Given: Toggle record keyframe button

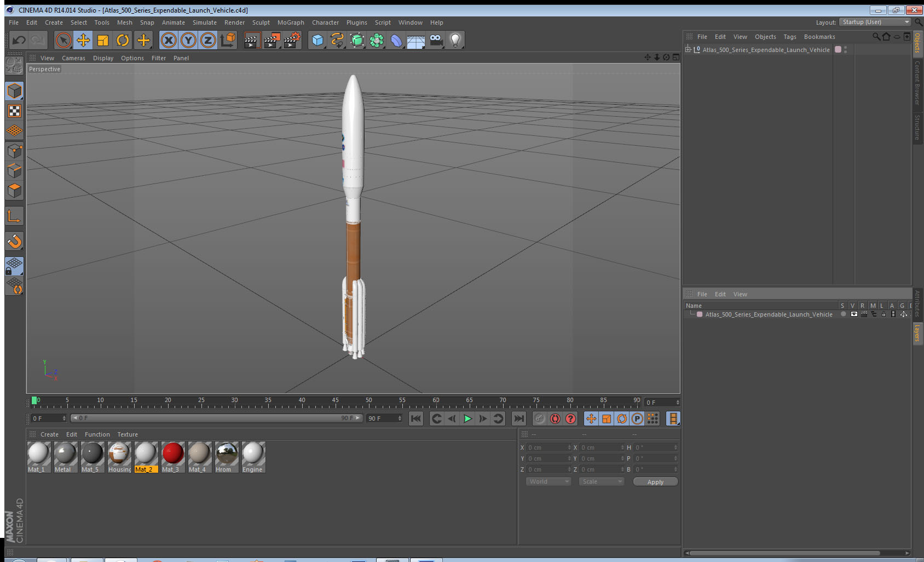Looking at the screenshot, I should tap(540, 418).
